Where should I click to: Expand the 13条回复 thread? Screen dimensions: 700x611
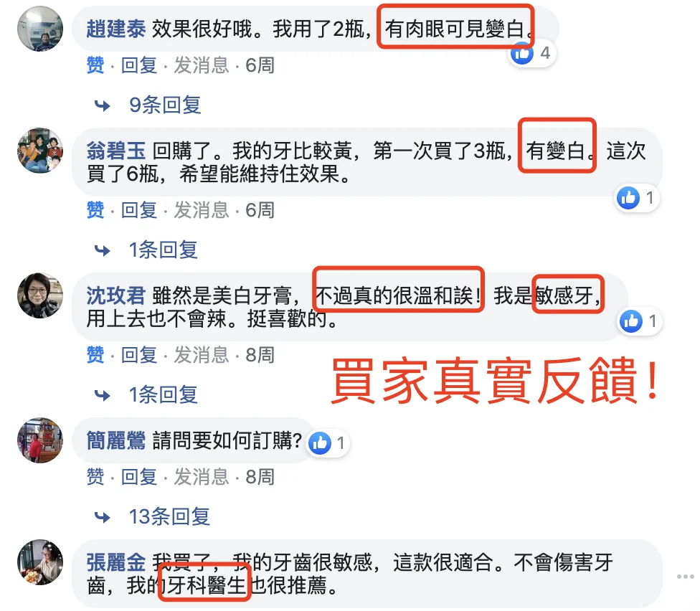pyautogui.click(x=169, y=517)
